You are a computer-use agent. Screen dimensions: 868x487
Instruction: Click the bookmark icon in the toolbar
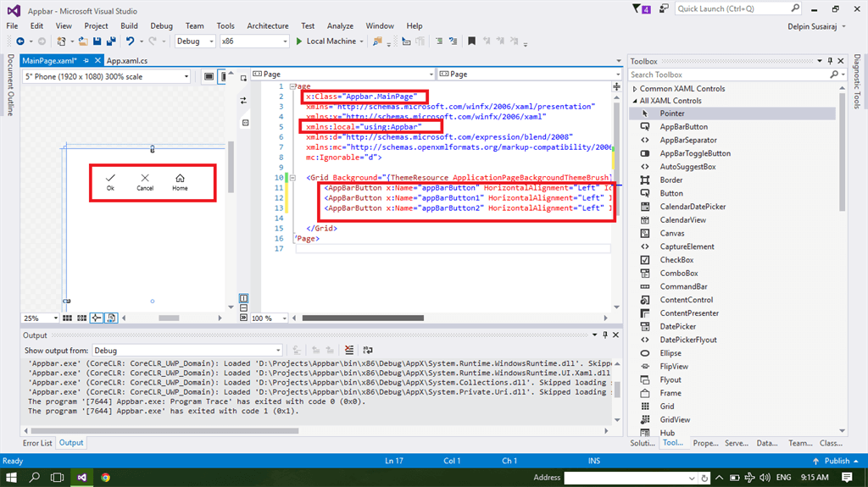(472, 41)
